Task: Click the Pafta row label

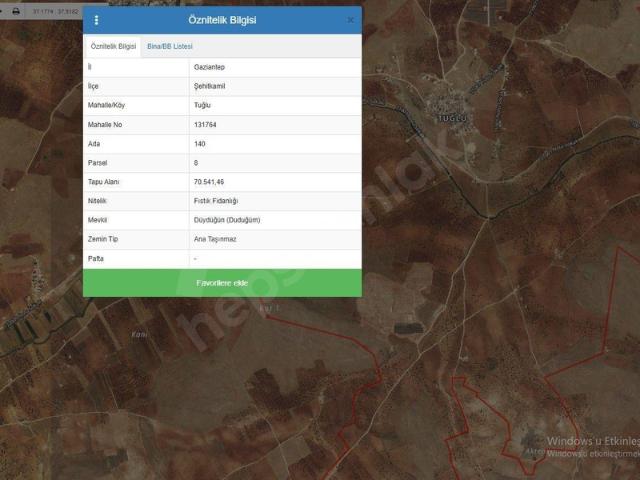Action: [x=96, y=258]
